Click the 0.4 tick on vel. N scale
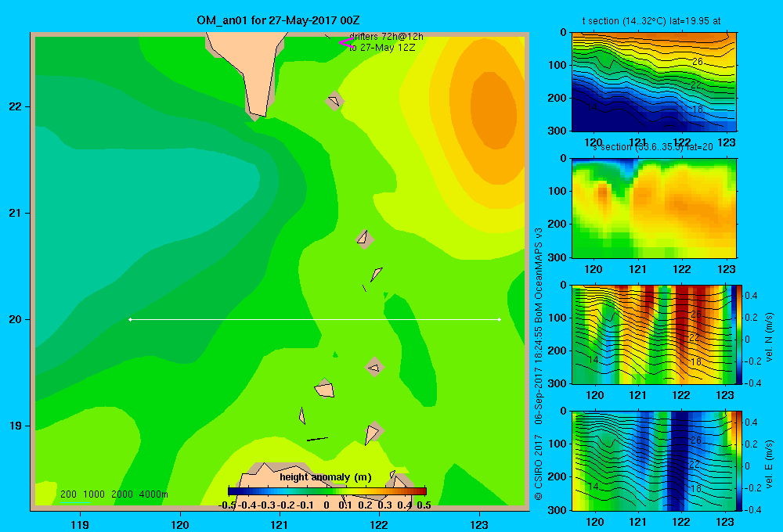Image resolution: width=783 pixels, height=532 pixels. 751,296
